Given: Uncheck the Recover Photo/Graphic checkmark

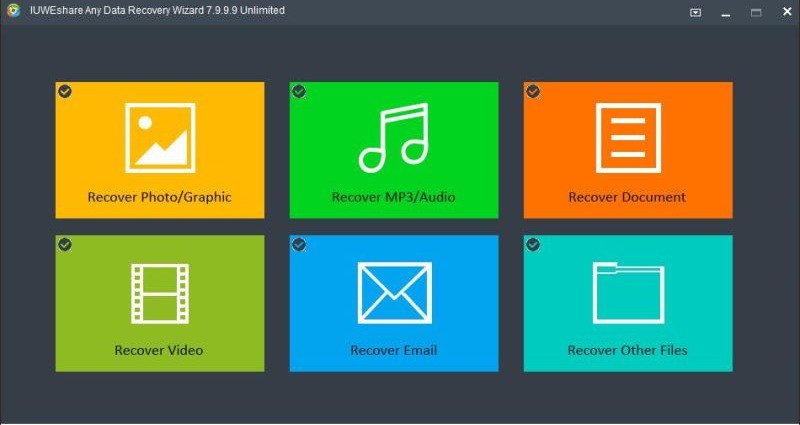Looking at the screenshot, I should (x=65, y=91).
